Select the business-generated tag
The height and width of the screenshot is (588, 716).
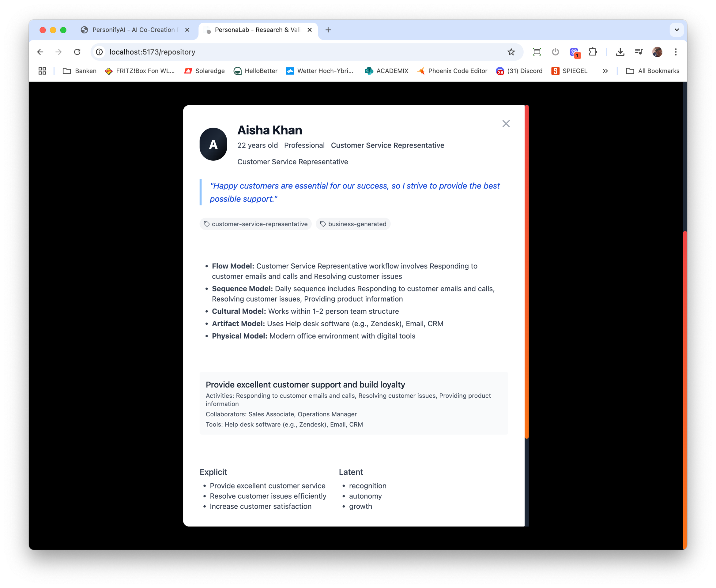click(353, 224)
